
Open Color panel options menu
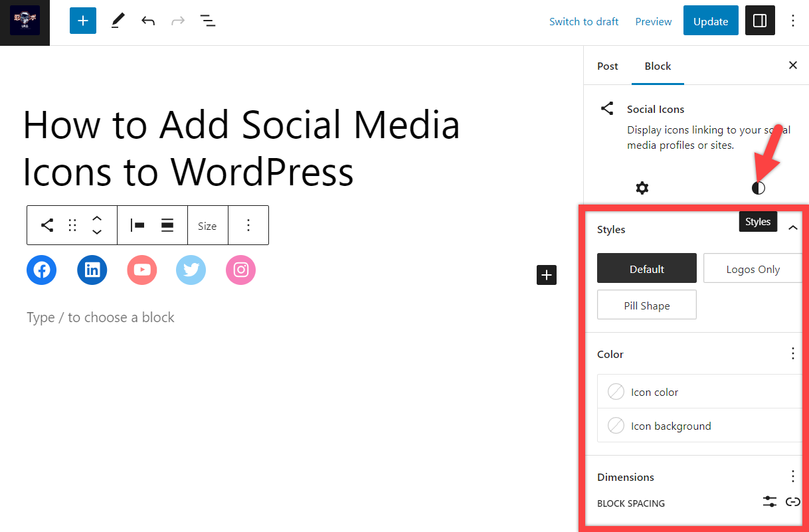click(x=792, y=353)
